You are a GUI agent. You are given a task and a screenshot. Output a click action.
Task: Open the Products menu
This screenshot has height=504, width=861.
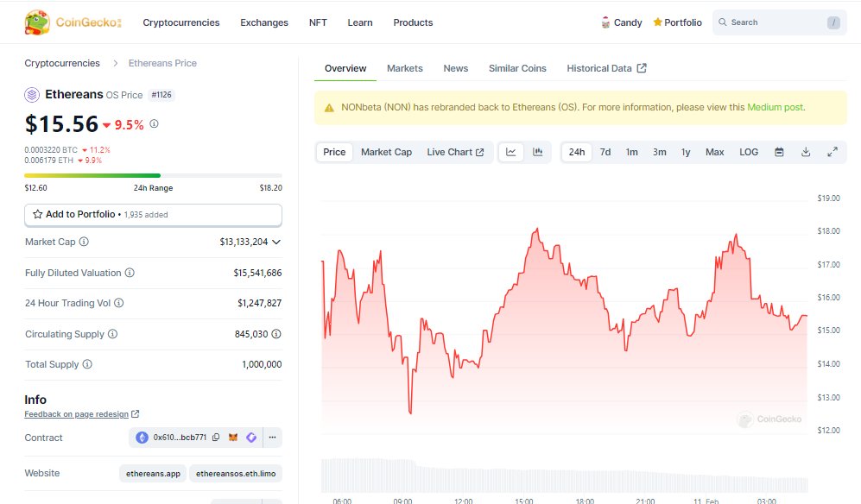point(413,22)
